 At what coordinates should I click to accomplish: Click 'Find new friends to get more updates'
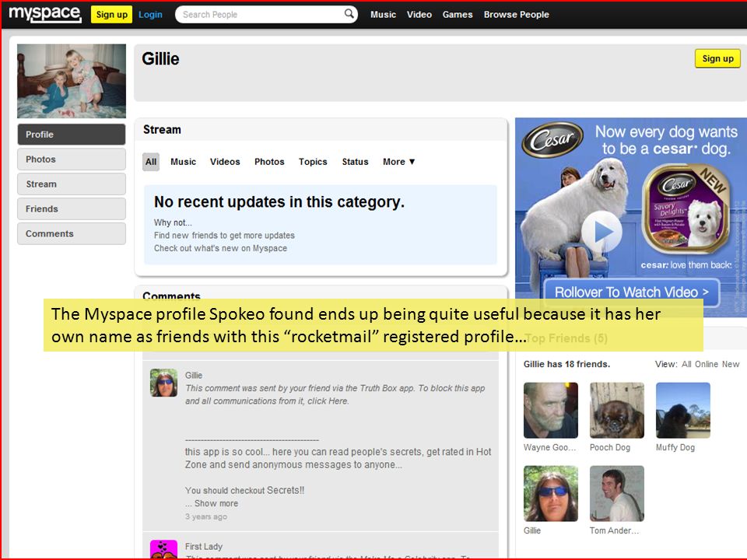pos(224,235)
